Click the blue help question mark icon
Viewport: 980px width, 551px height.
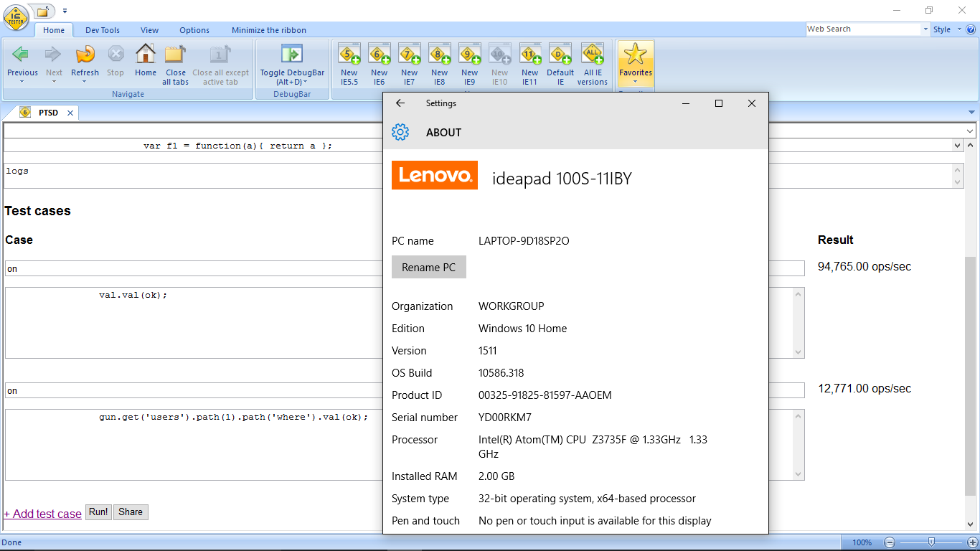(971, 29)
